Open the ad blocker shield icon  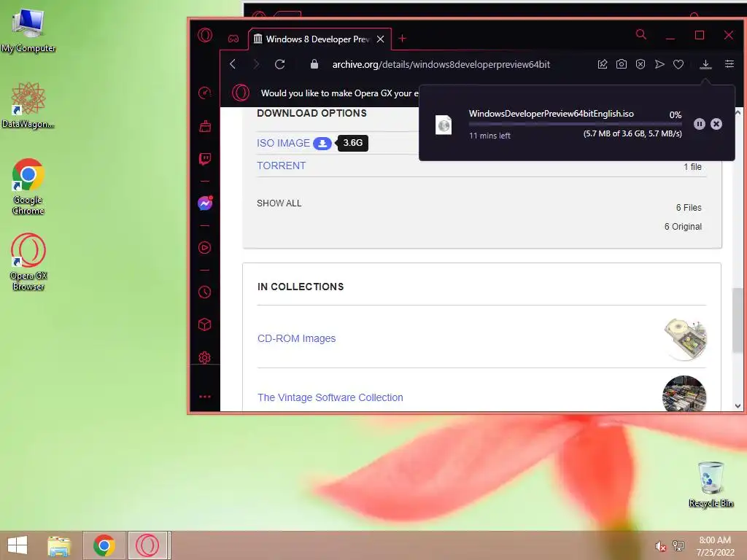(640, 64)
